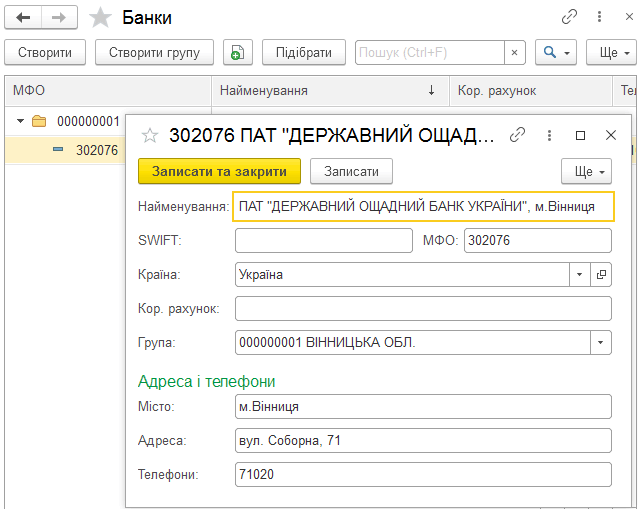Sort by МФО column header
The image size is (639, 509).
click(108, 90)
